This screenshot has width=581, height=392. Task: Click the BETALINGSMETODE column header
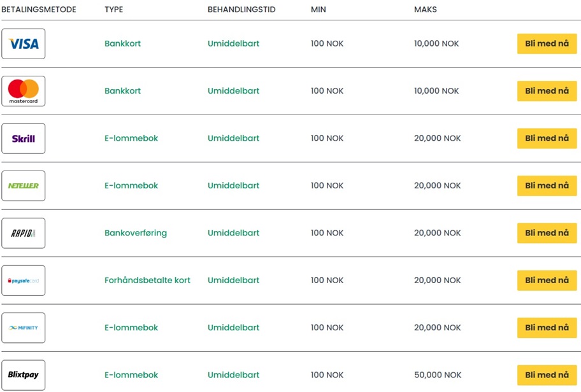(x=39, y=10)
